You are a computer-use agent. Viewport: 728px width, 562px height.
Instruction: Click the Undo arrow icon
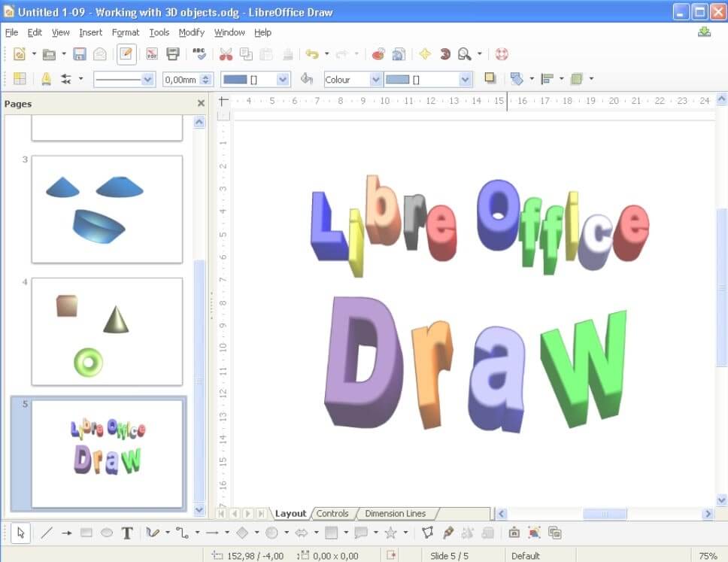312,54
